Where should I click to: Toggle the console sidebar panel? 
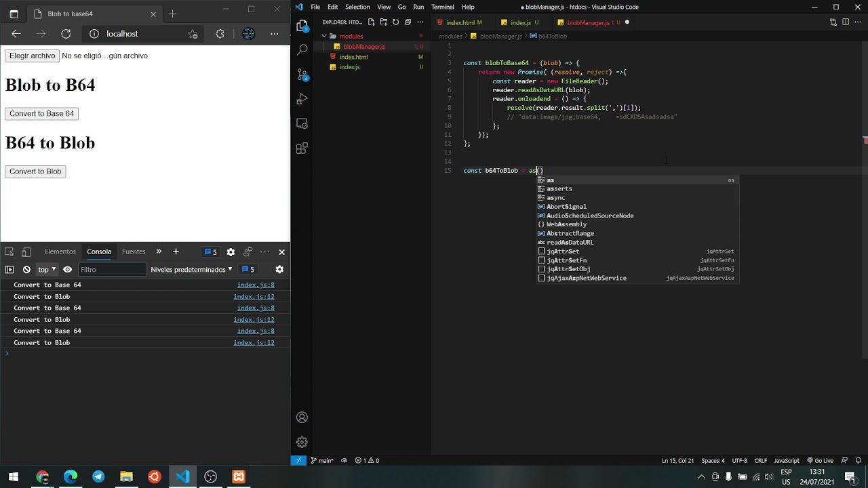point(9,270)
